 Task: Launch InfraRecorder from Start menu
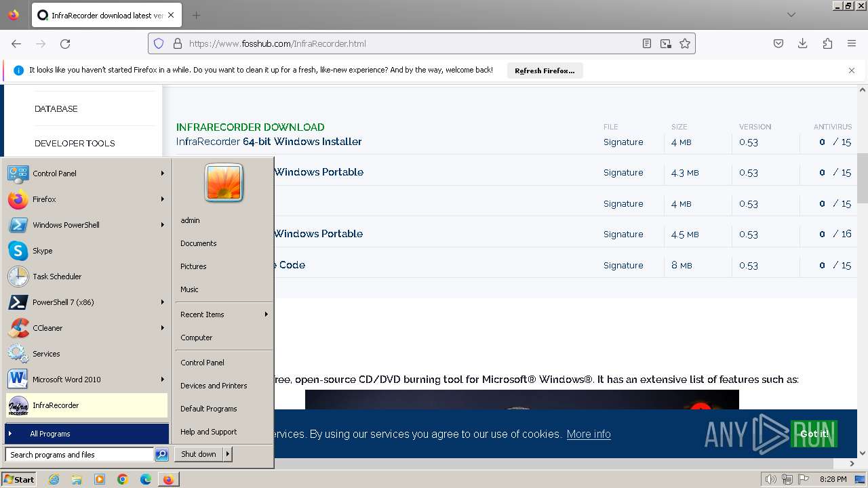click(x=86, y=405)
